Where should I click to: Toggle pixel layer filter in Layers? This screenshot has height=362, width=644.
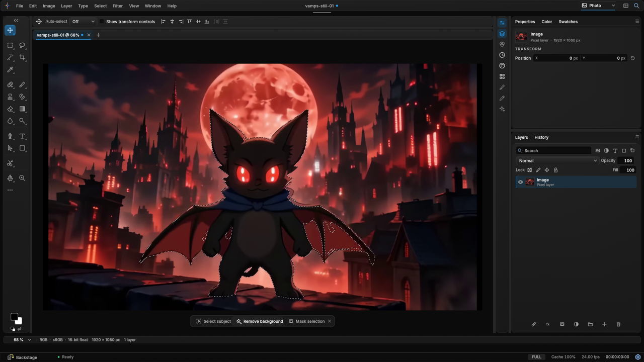coord(598,150)
